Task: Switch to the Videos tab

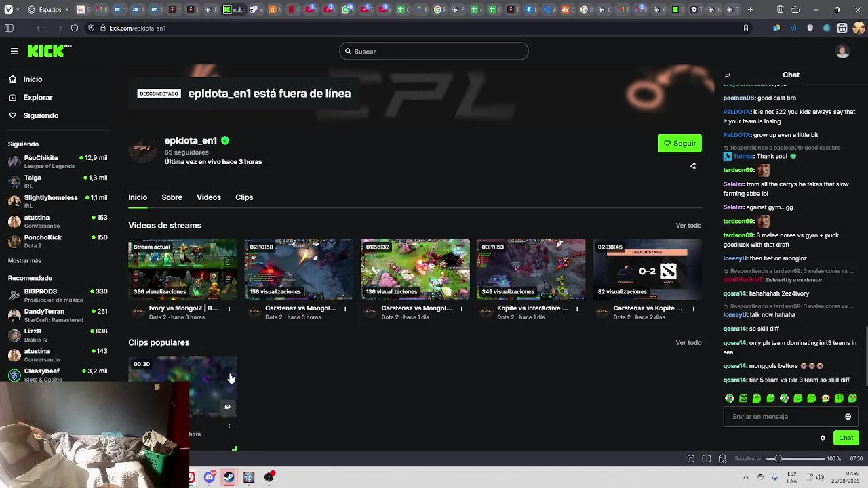Action: 209,197
